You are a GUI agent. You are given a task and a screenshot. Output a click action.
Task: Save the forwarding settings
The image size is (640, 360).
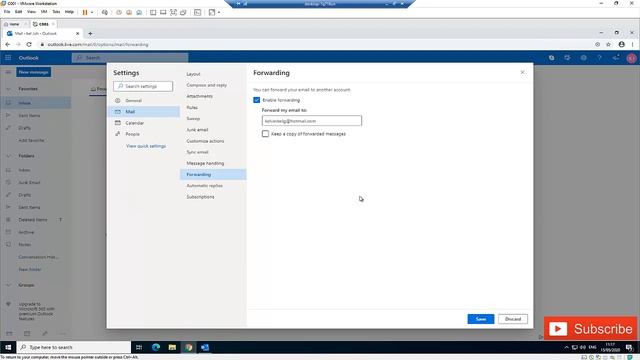(481, 319)
